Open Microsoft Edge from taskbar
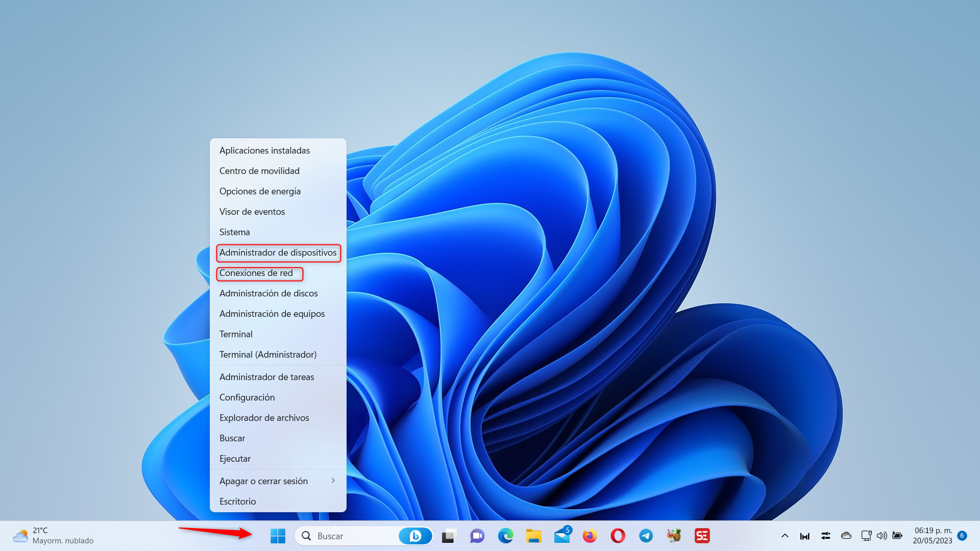This screenshot has height=551, width=980. click(x=505, y=536)
